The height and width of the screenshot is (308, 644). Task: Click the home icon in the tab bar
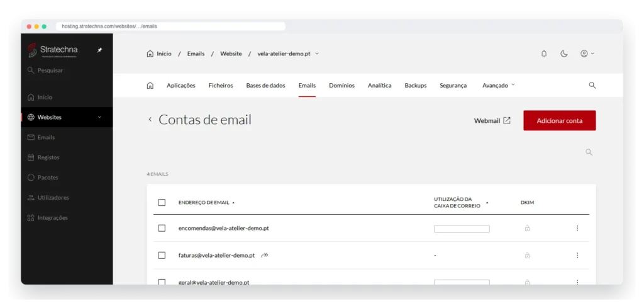(x=150, y=86)
